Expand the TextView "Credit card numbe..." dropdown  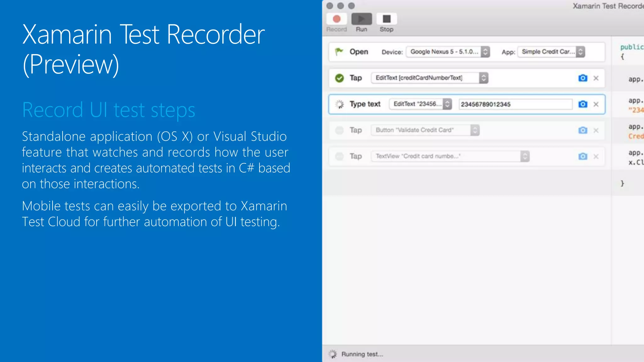coord(450,156)
